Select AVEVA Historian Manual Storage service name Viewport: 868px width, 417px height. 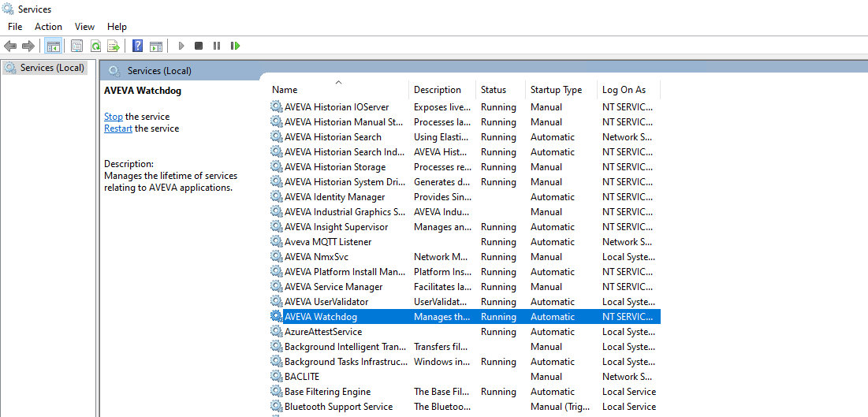(344, 122)
